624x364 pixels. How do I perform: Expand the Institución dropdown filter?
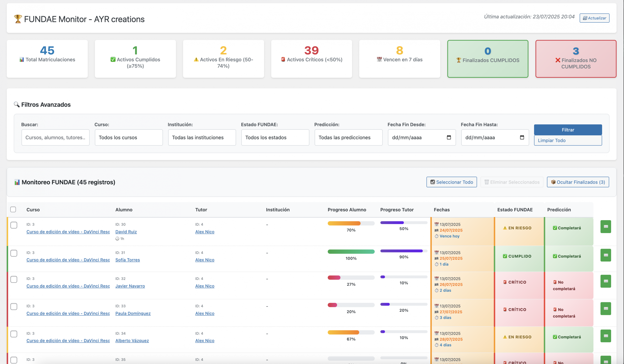202,138
